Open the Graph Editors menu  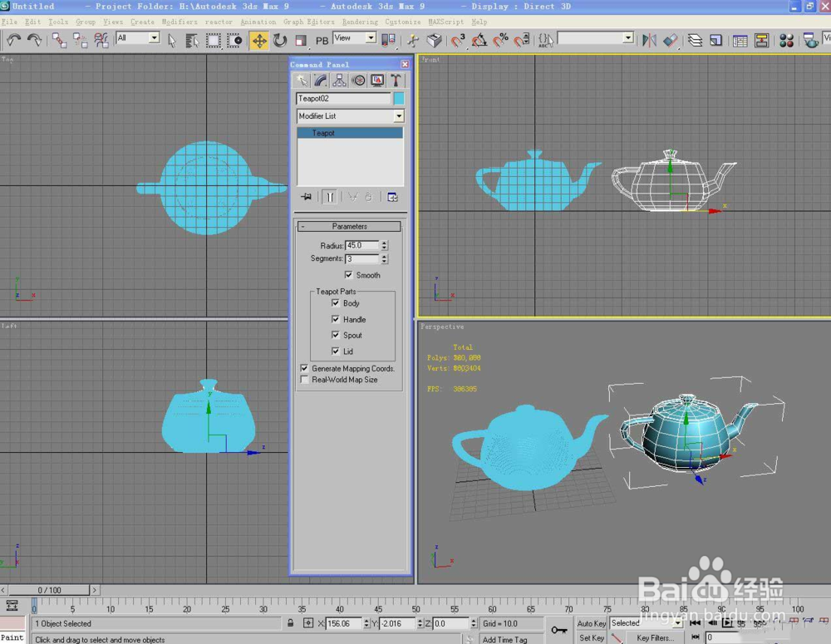309,22
